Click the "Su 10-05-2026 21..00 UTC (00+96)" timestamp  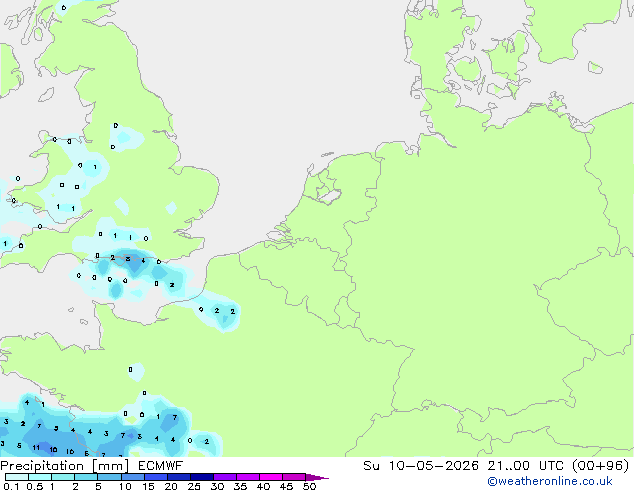click(496, 466)
